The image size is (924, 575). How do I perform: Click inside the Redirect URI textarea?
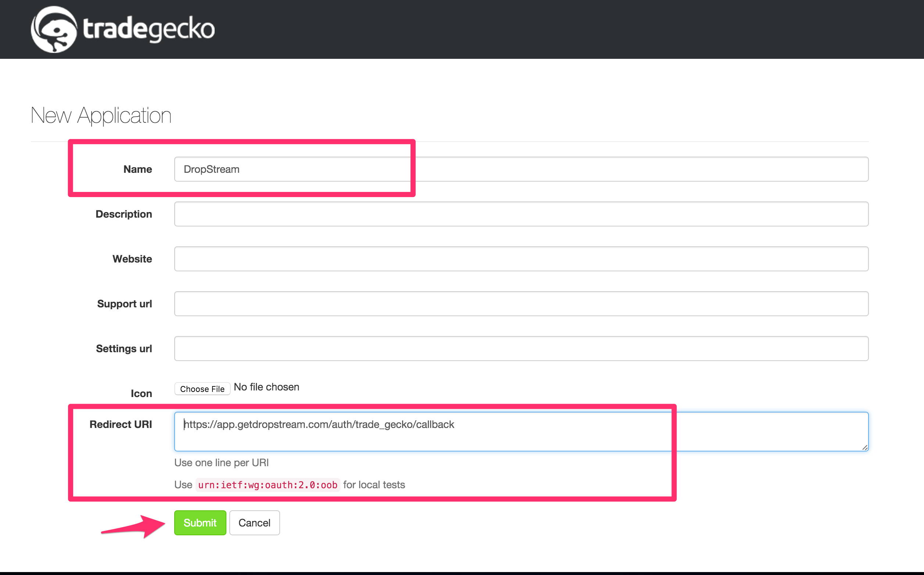(521, 432)
